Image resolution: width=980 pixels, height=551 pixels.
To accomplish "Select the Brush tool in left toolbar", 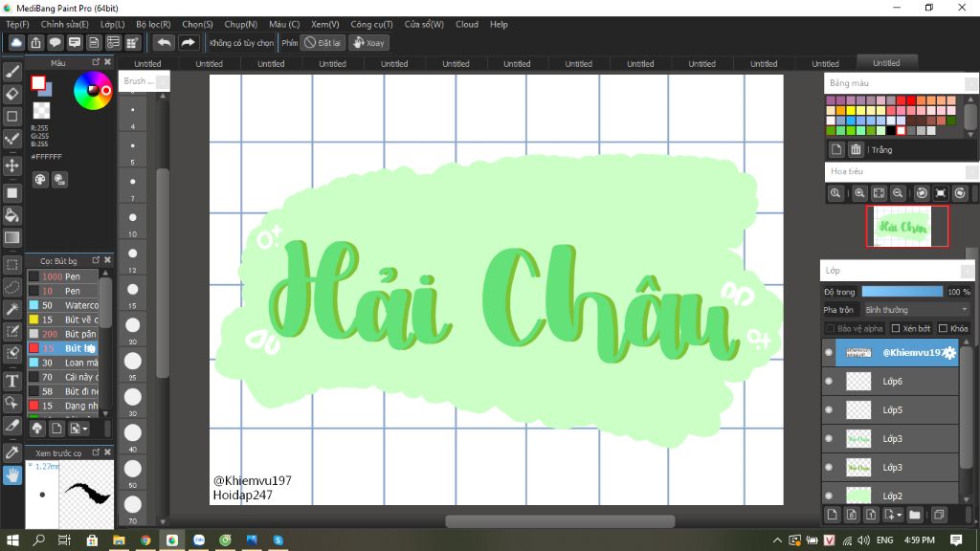I will 11,72.
